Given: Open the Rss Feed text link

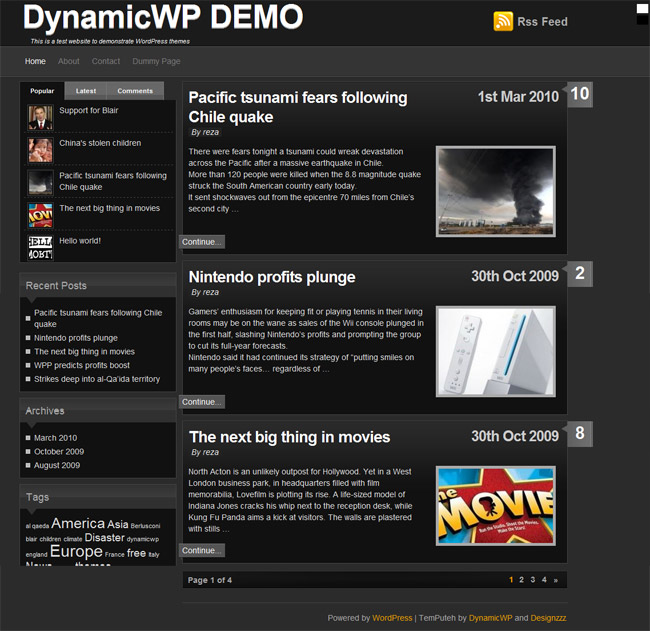Looking at the screenshot, I should pos(542,22).
